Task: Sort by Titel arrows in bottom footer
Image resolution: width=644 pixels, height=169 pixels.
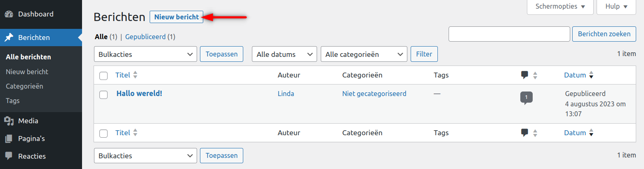Action: [x=135, y=133]
